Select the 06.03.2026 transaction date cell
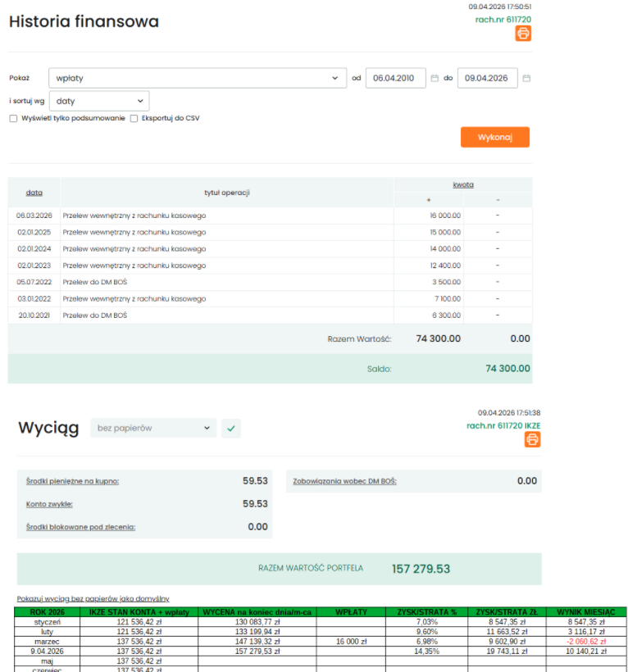Image resolution: width=628 pixels, height=672 pixels. pyautogui.click(x=34, y=216)
